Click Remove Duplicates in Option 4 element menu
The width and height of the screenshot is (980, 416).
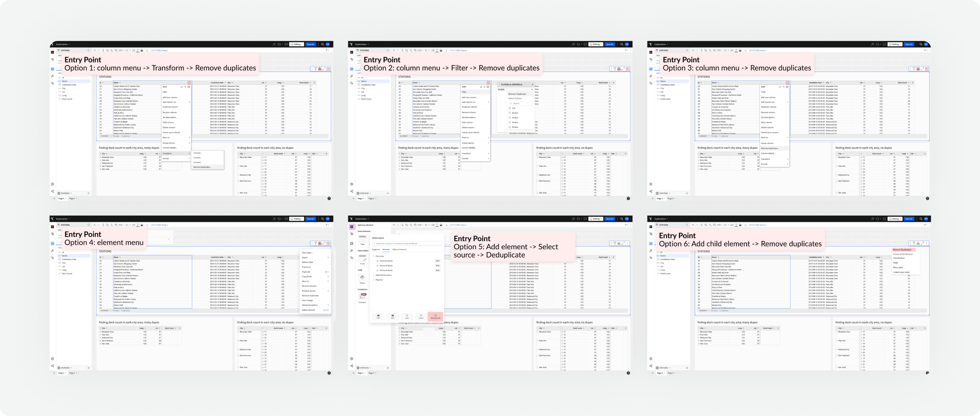(x=315, y=296)
